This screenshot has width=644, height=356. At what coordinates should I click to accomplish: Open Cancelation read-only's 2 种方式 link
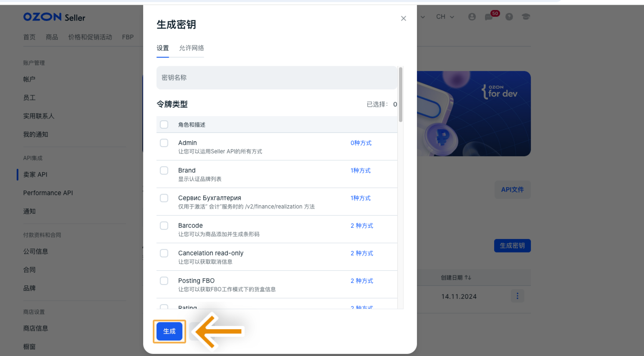point(362,253)
